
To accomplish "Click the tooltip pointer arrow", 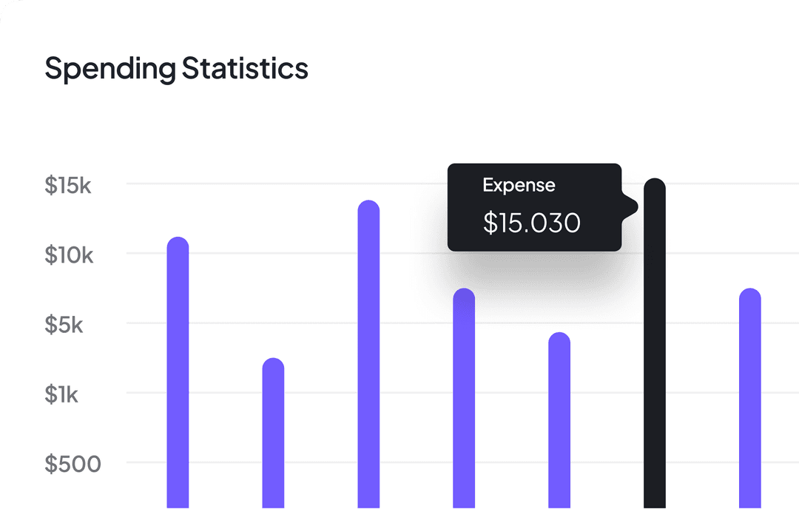I will (630, 207).
